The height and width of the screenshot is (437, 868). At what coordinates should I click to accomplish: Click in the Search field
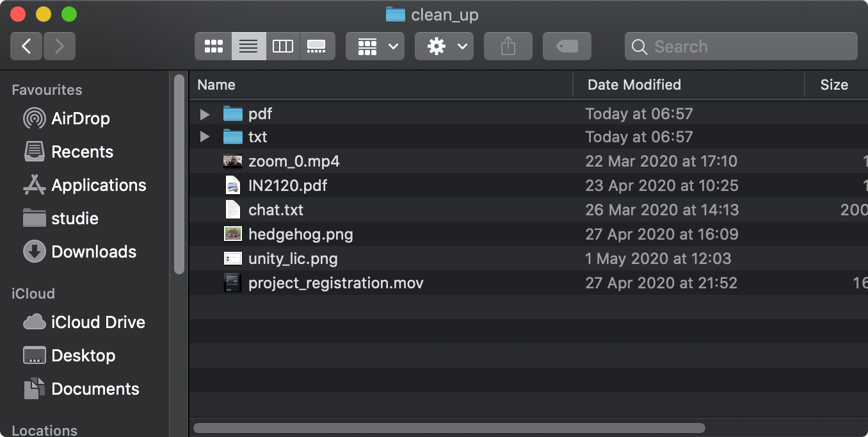coord(741,46)
